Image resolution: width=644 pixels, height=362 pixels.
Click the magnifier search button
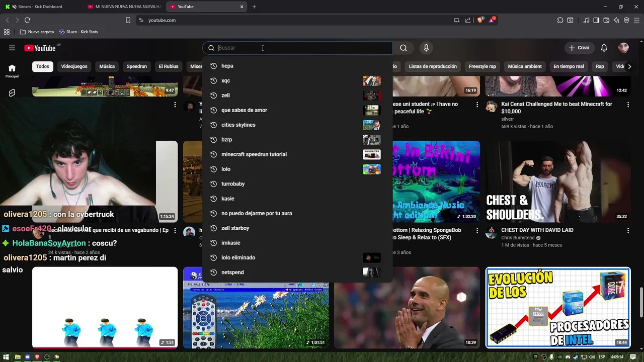click(x=404, y=48)
